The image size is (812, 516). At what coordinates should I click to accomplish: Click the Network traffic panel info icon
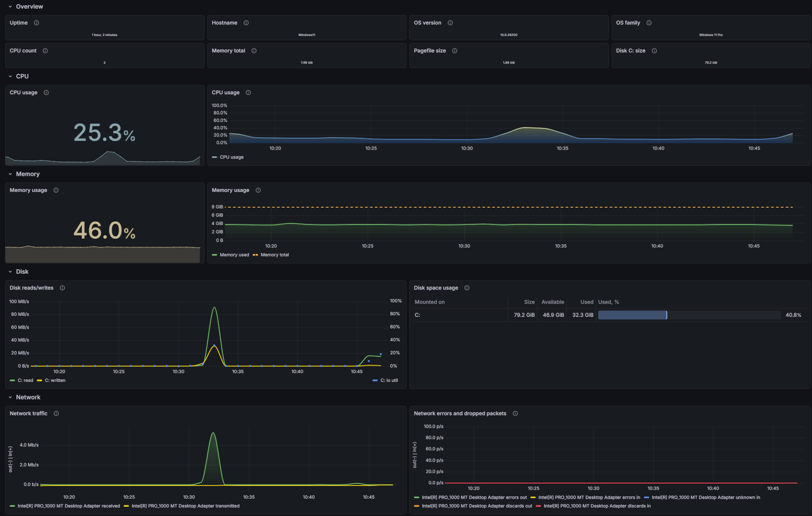coord(56,413)
